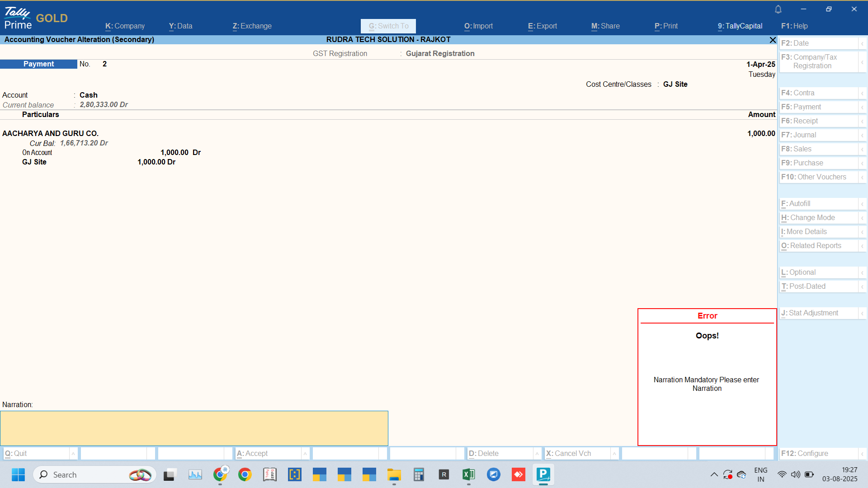Show hidden system tray icons
This screenshot has width=868, height=488.
point(714,474)
